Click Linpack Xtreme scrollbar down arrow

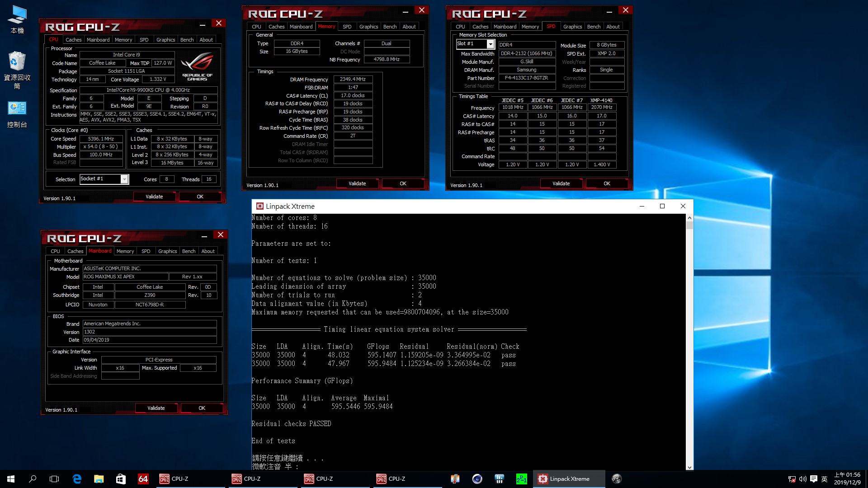click(x=689, y=467)
